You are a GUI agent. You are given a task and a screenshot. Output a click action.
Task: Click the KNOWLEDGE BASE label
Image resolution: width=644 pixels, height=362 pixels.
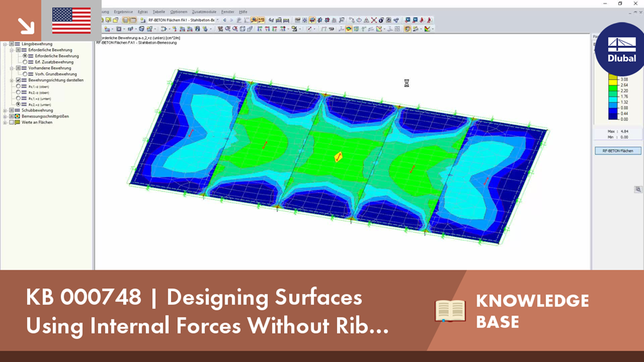pos(532,311)
